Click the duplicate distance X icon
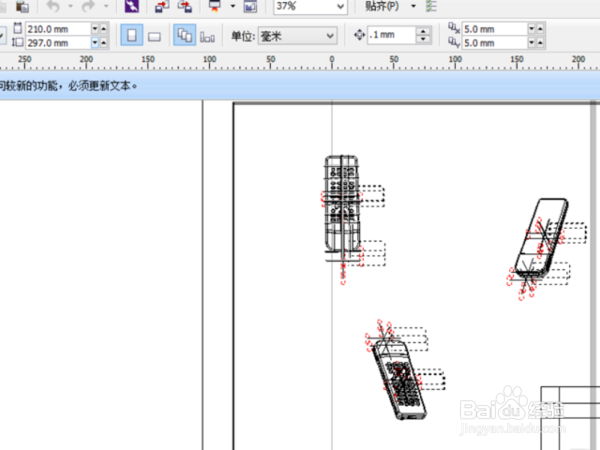 coord(454,28)
